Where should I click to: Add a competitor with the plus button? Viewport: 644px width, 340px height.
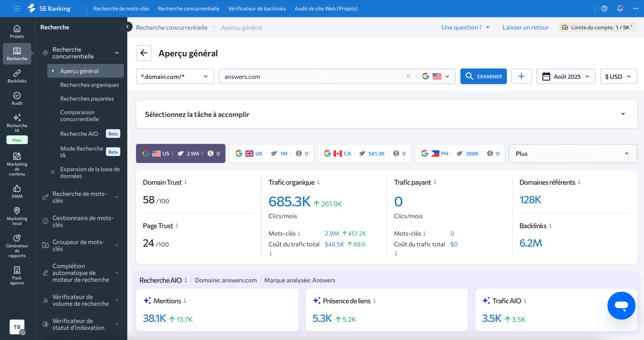521,76
